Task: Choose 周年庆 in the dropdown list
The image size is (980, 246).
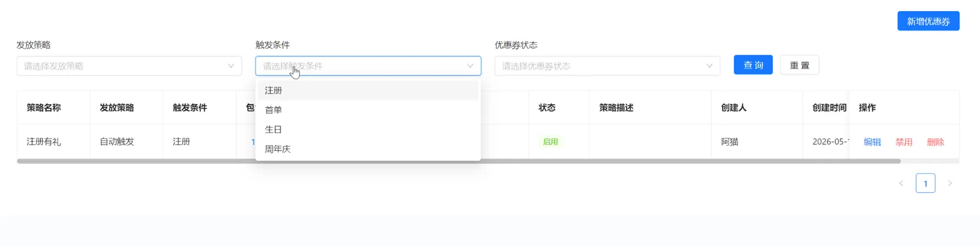Action: point(367,149)
